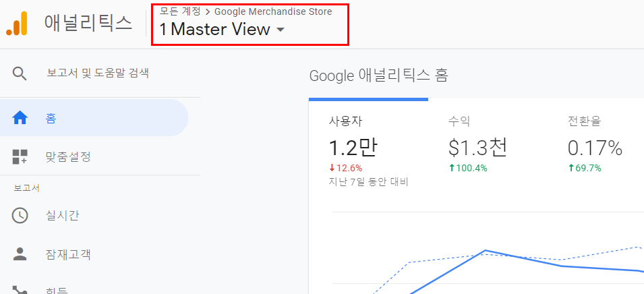Click the Google 애널리틱스 홈 heading

click(378, 76)
